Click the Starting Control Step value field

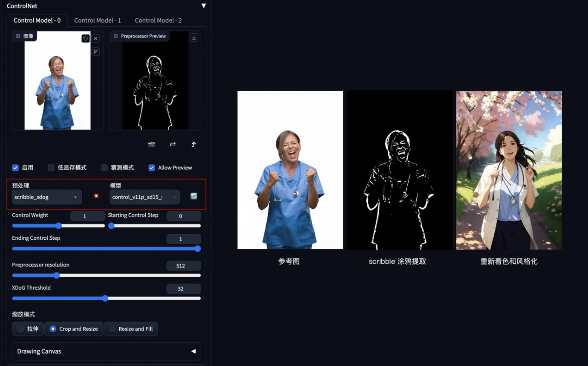pyautogui.click(x=183, y=216)
